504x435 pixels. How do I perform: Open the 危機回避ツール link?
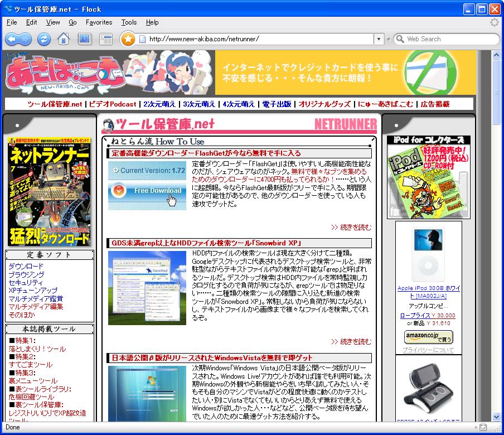[31, 397]
